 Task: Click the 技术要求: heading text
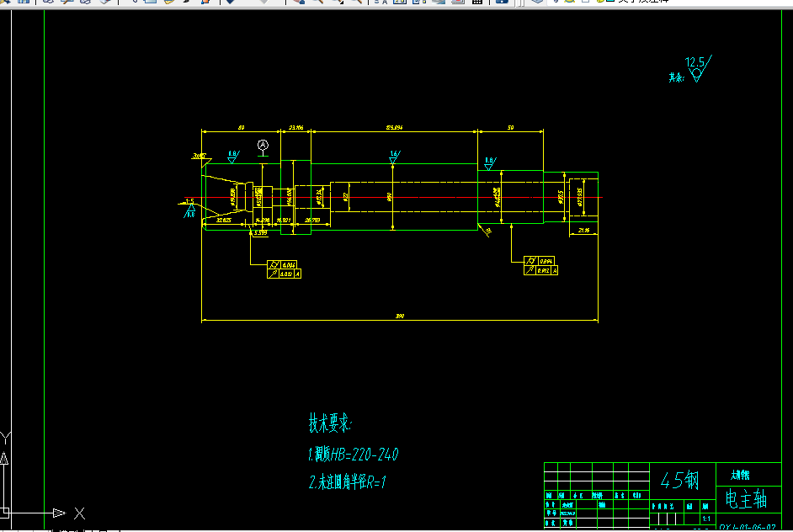[330, 423]
